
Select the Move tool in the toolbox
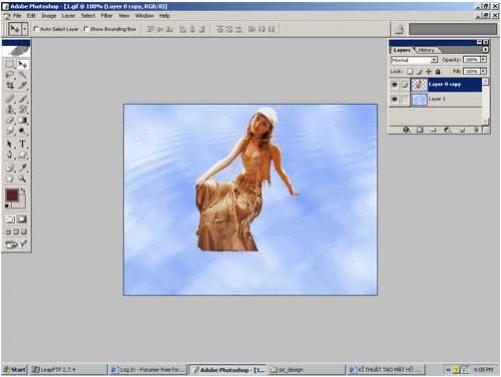23,64
